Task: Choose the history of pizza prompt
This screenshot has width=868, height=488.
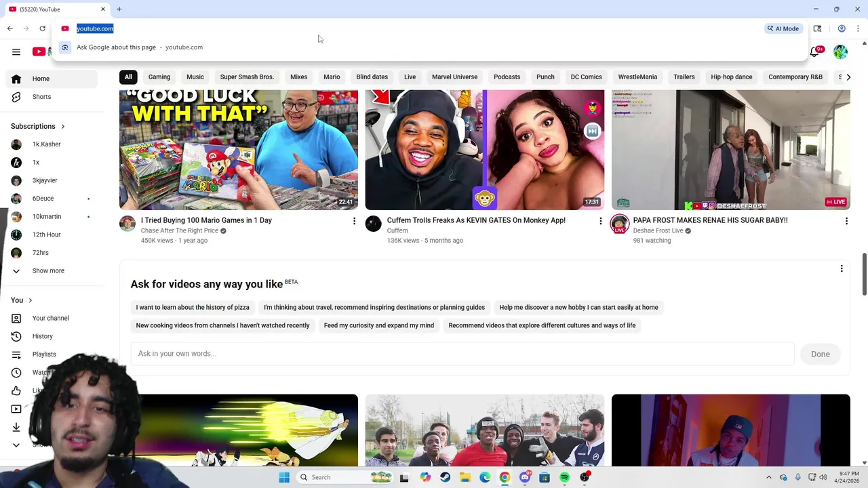Action: pyautogui.click(x=193, y=308)
